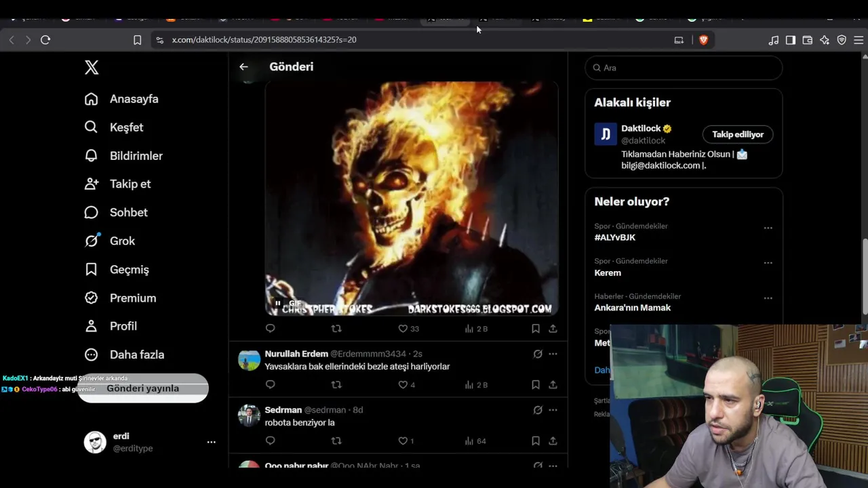Viewport: 868px width, 488px height.
Task: Open Sedrman's avatar picture
Action: 249,415
